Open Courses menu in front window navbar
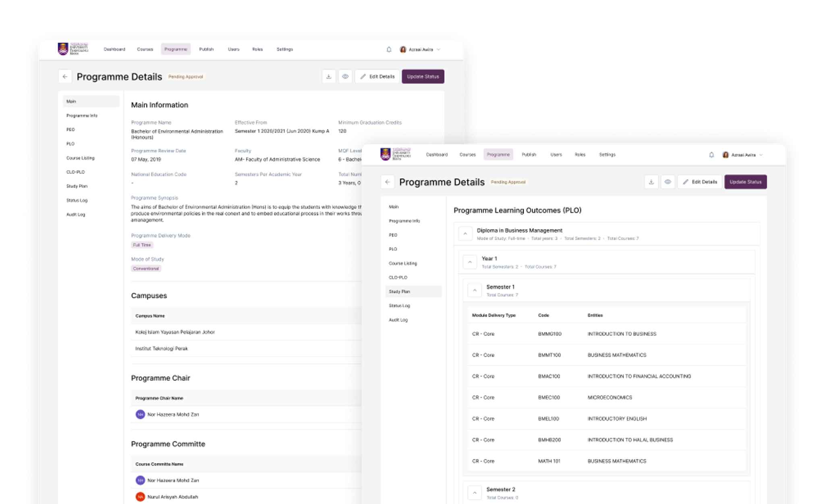The height and width of the screenshot is (504, 825). tap(467, 155)
